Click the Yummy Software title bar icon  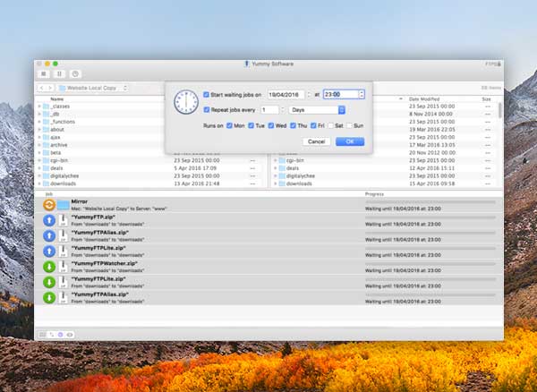(x=246, y=64)
